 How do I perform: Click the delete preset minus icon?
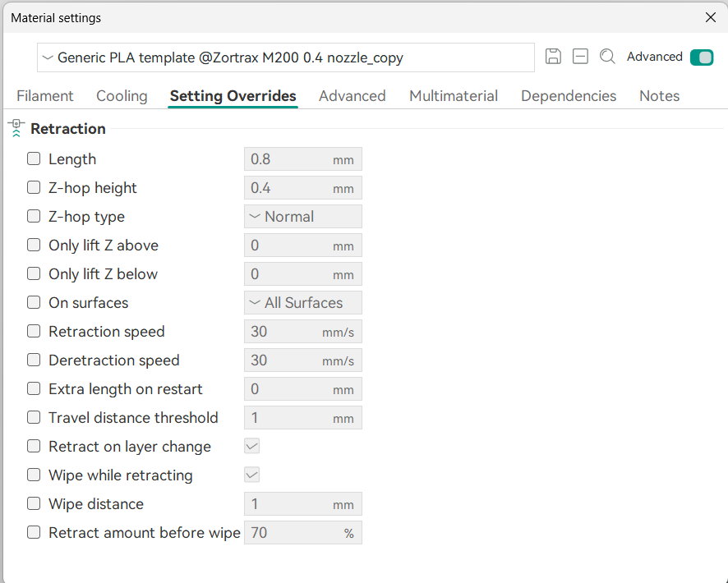point(580,57)
